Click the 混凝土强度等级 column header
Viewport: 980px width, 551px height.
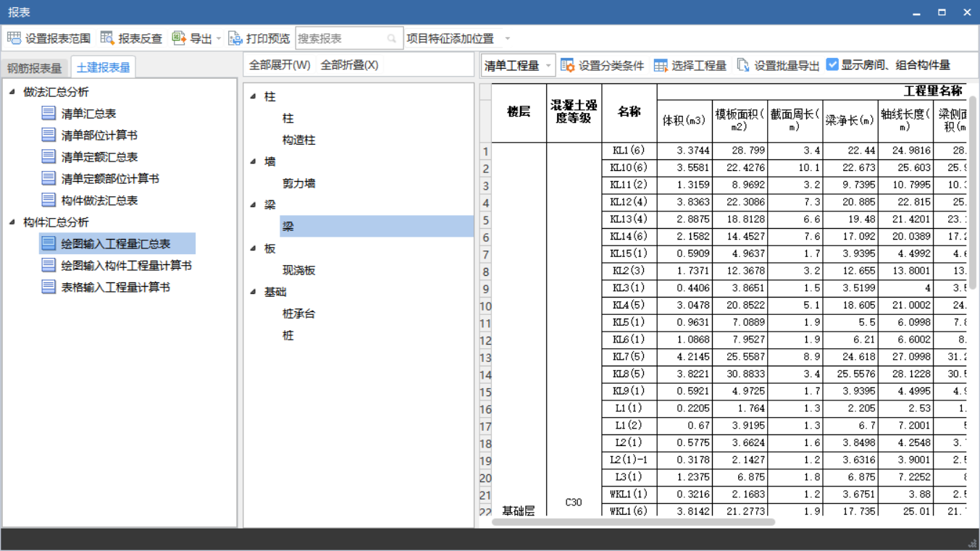pyautogui.click(x=574, y=113)
